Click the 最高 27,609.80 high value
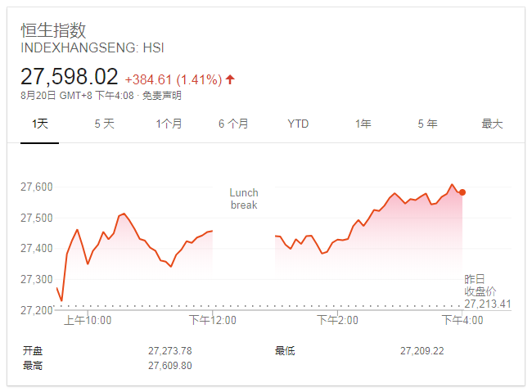Screen dimensions: 532x392 (170, 366)
